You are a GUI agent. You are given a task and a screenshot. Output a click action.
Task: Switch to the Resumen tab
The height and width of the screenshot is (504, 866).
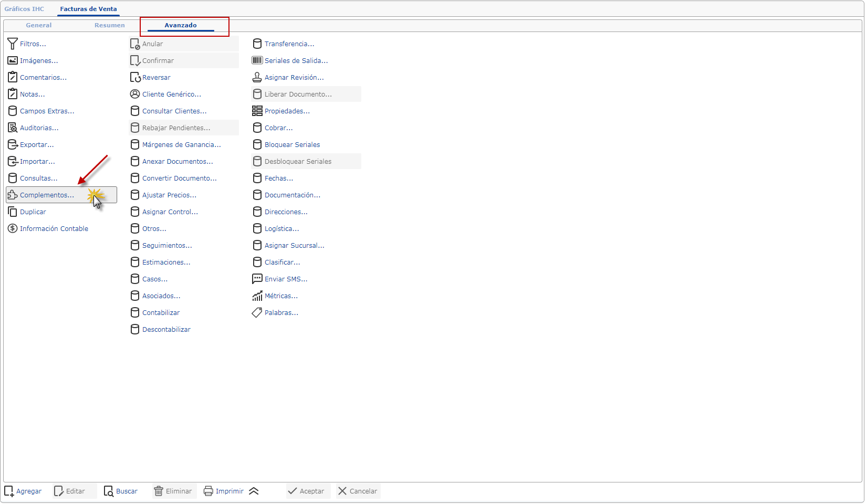click(110, 25)
